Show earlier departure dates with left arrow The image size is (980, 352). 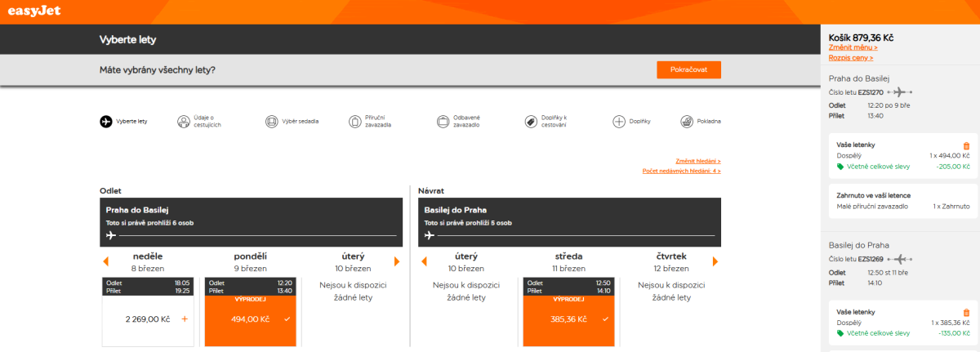(105, 261)
